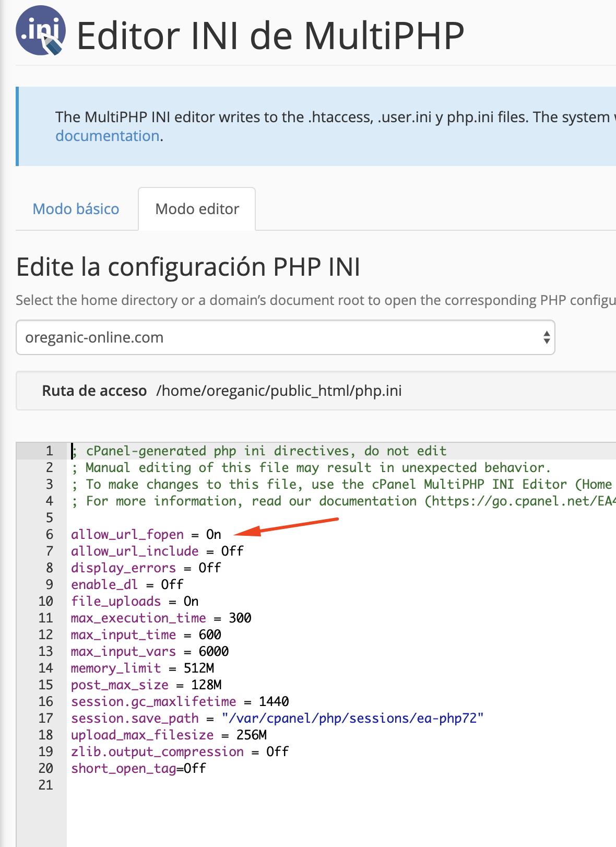616x847 pixels.
Task: Click the enable_dl = Off line
Action: tap(127, 584)
